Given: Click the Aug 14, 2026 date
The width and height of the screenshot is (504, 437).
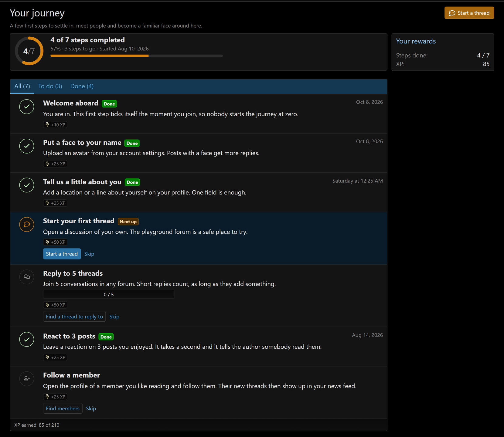Looking at the screenshot, I should pos(367,335).
